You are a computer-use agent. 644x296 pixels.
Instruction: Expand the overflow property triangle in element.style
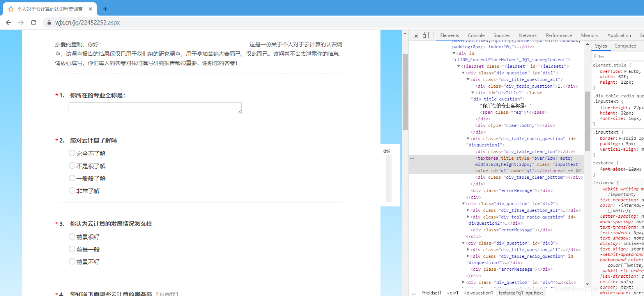(625, 71)
